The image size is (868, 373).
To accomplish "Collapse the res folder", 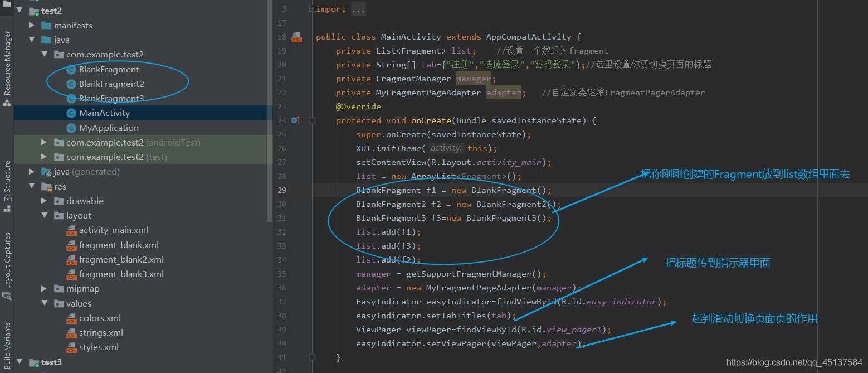I will (x=32, y=186).
